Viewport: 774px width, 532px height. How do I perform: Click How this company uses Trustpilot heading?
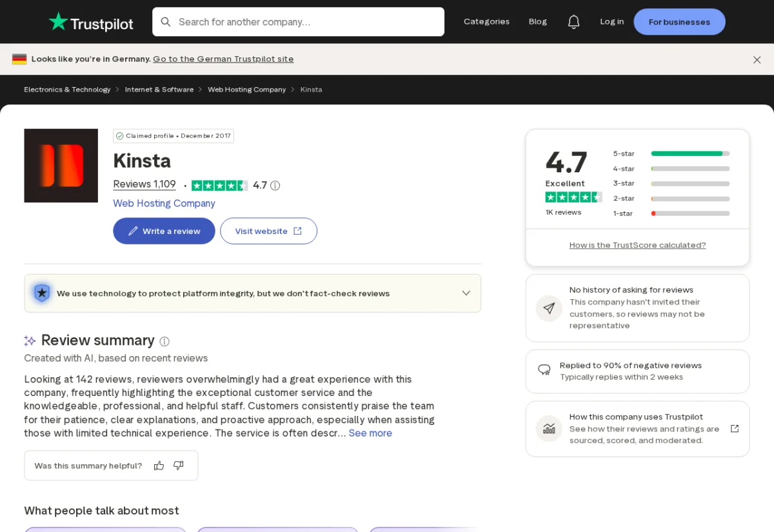coord(636,417)
